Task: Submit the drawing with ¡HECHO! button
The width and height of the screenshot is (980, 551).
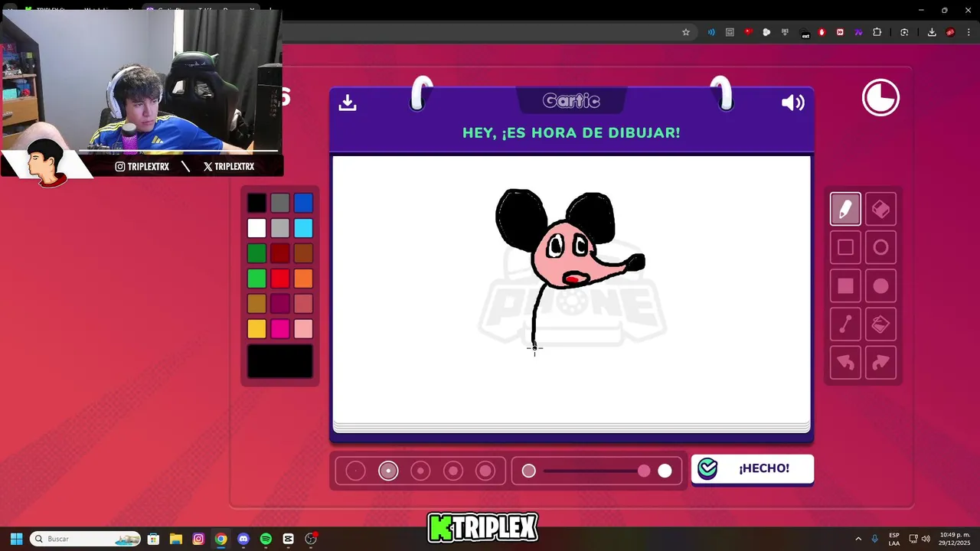Action: pyautogui.click(x=752, y=468)
